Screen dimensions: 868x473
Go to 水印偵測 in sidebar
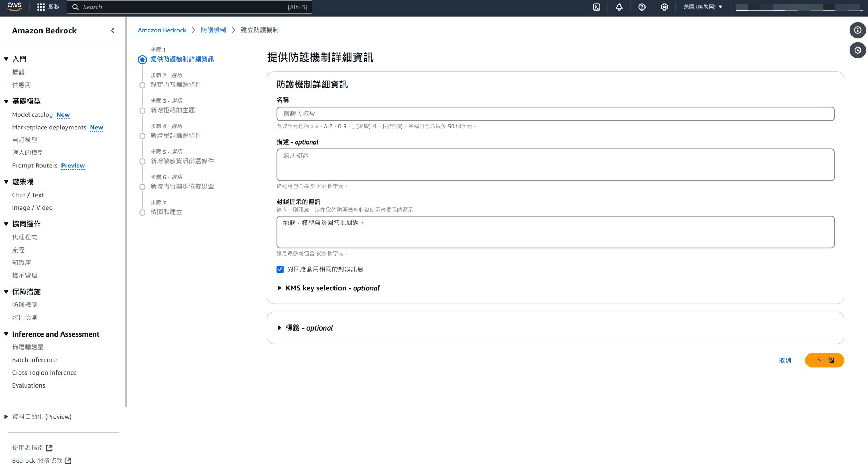(x=25, y=317)
